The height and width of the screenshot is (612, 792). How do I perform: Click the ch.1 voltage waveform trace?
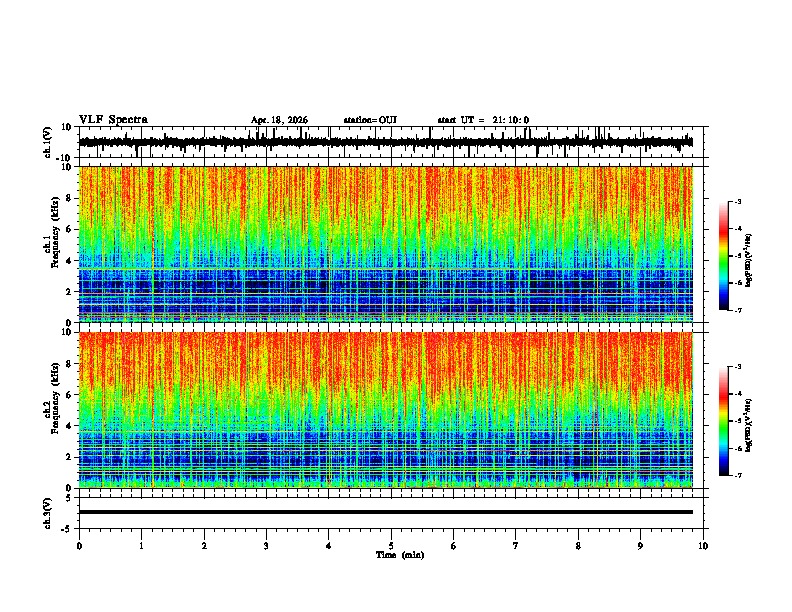[x=386, y=142]
